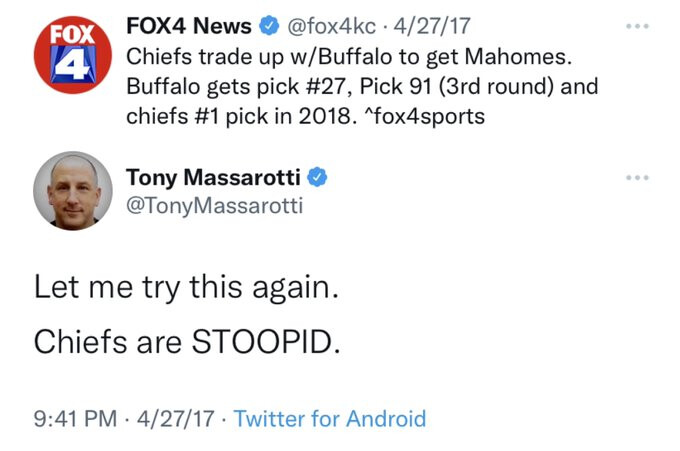Open the Twitter for Android link
This screenshot has width=680, height=451.
pyautogui.click(x=329, y=418)
